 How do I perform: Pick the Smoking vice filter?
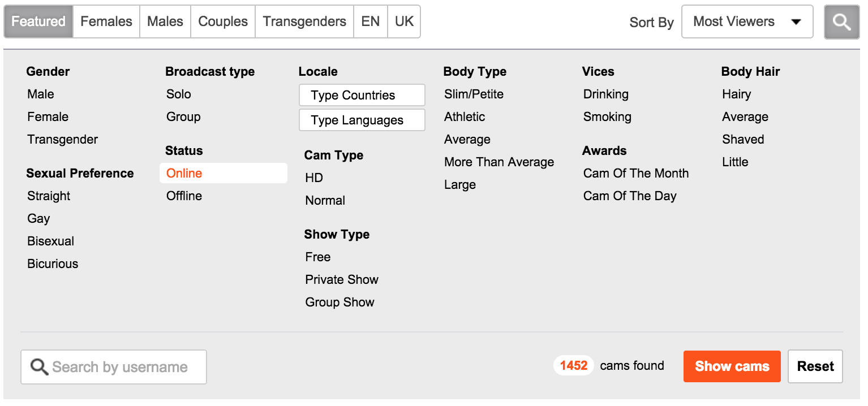(x=607, y=117)
